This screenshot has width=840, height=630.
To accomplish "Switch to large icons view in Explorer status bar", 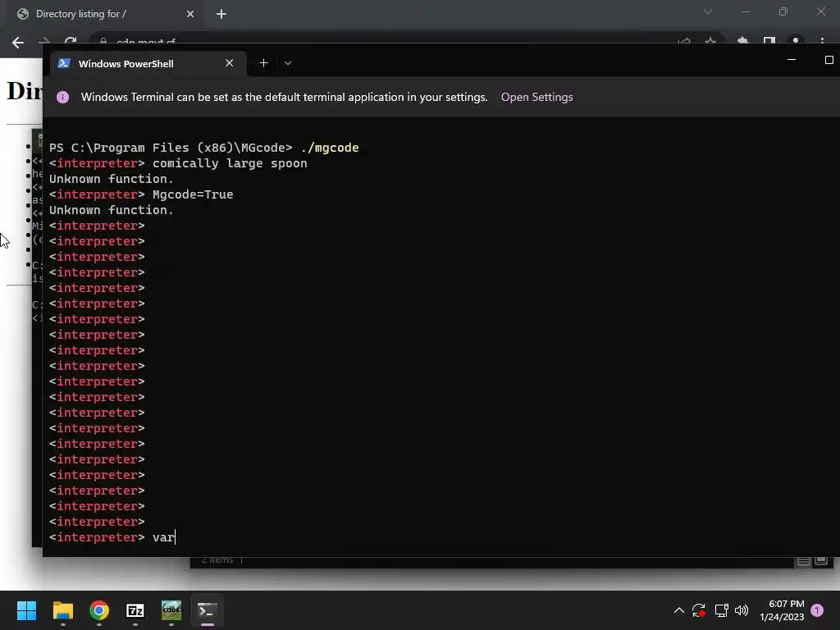I will [x=821, y=561].
